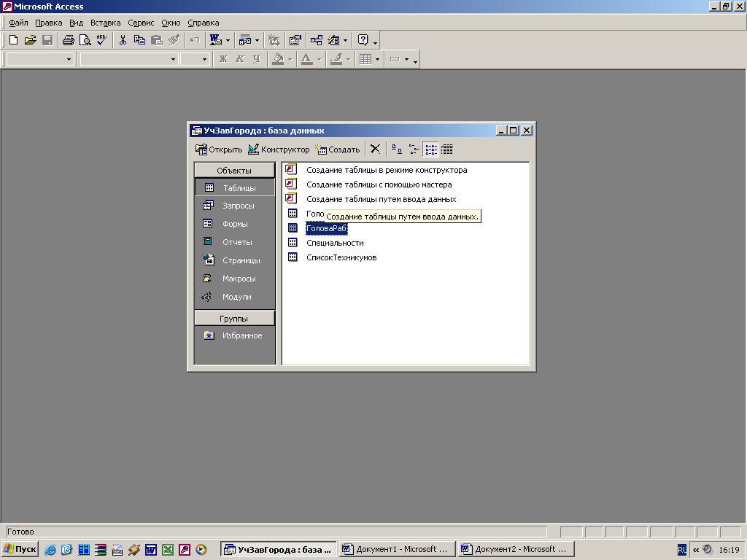Open the Формы objects section

pos(234,224)
